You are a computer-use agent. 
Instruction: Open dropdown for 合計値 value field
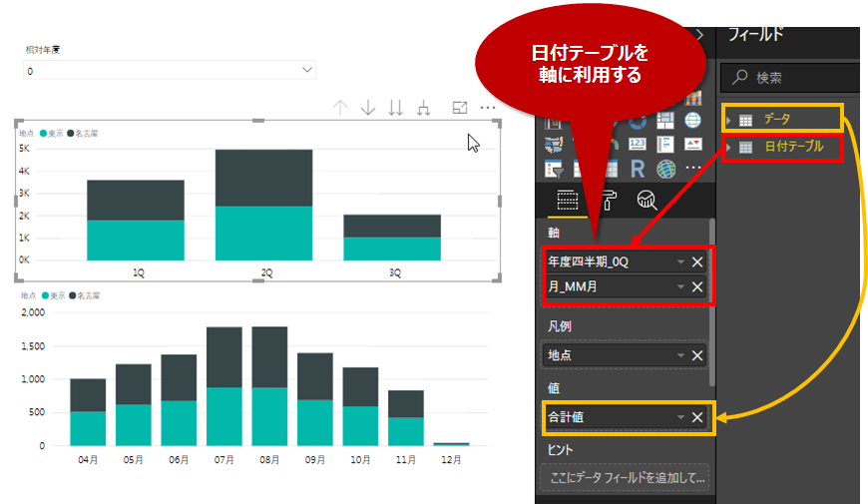click(680, 417)
